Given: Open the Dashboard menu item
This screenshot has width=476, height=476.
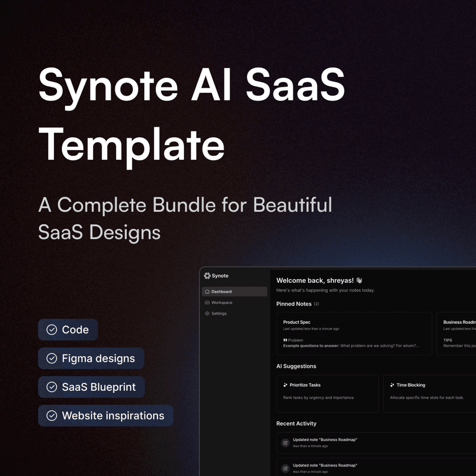Looking at the screenshot, I should click(x=234, y=292).
